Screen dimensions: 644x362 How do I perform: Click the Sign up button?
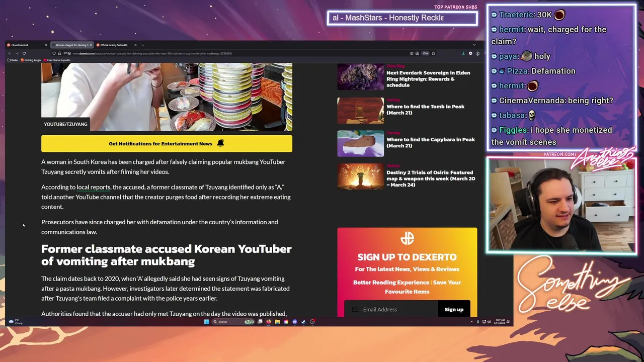[x=454, y=309]
